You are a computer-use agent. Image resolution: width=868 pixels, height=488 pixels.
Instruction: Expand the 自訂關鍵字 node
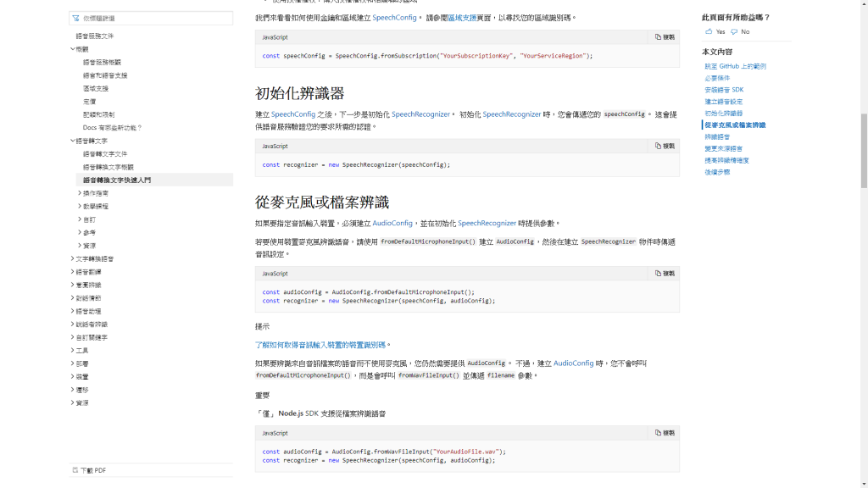73,337
